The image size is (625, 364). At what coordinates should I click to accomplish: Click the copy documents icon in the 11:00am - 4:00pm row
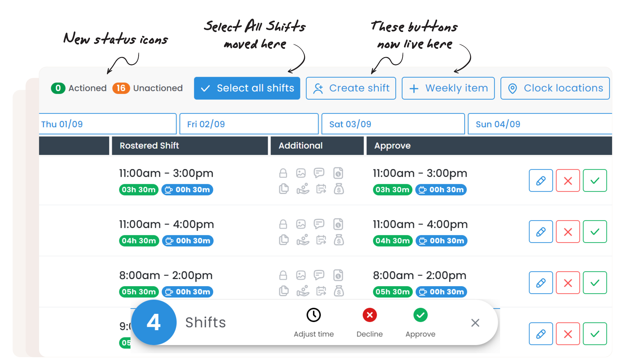284,240
